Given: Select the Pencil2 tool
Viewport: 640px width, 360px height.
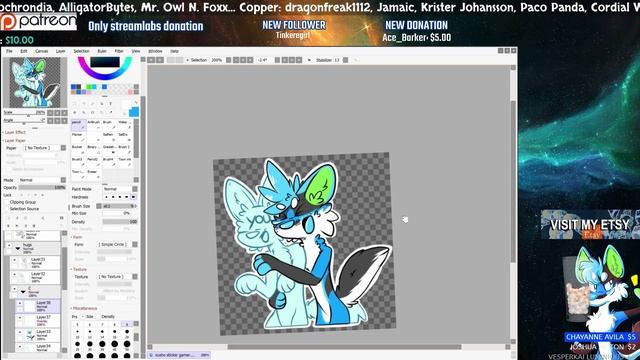Looking at the screenshot, I should [94, 162].
